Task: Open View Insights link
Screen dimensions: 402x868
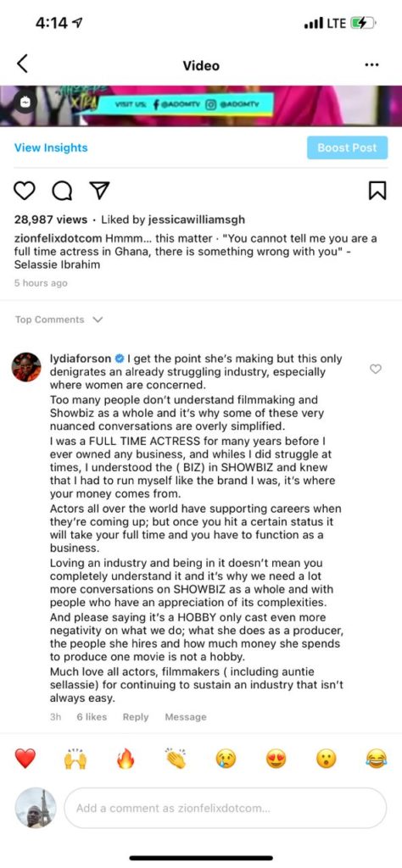Action: click(51, 147)
